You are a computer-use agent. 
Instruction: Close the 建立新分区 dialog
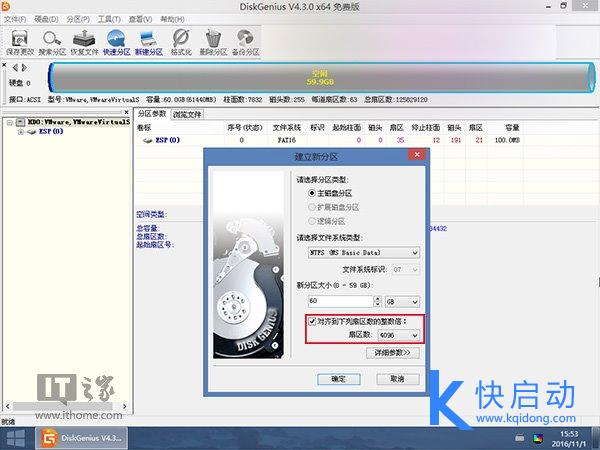tap(417, 154)
